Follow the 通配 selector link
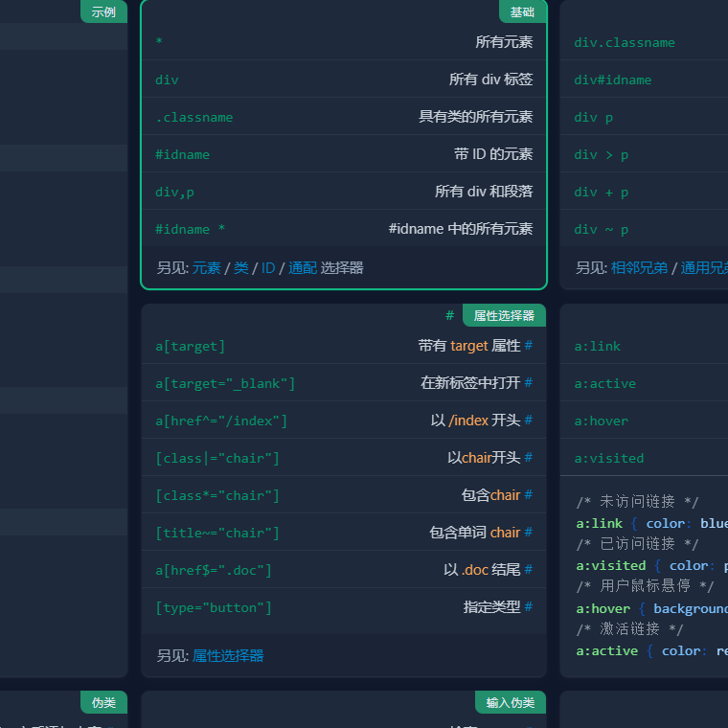This screenshot has width=728, height=728. pyautogui.click(x=303, y=268)
